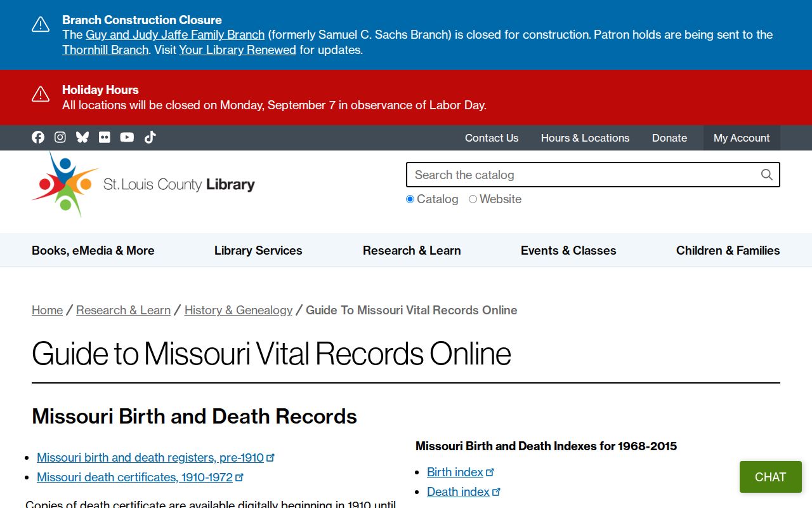The image size is (812, 508).
Task: Open My Account
Action: point(742,138)
